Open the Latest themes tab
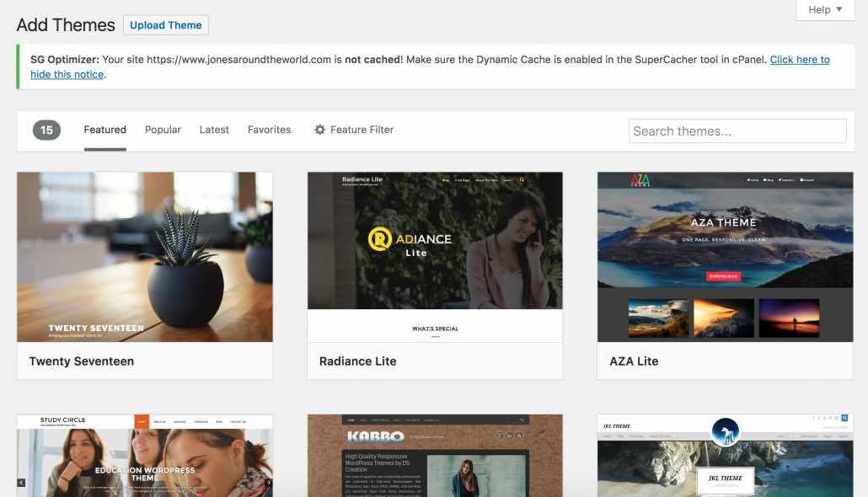The width and height of the screenshot is (868, 497). (x=214, y=130)
